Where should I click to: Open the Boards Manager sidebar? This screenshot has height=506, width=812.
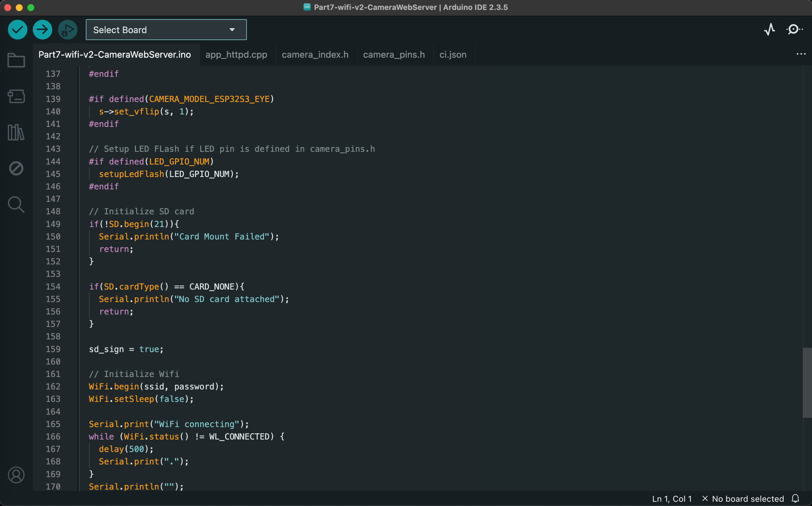pyautogui.click(x=16, y=97)
